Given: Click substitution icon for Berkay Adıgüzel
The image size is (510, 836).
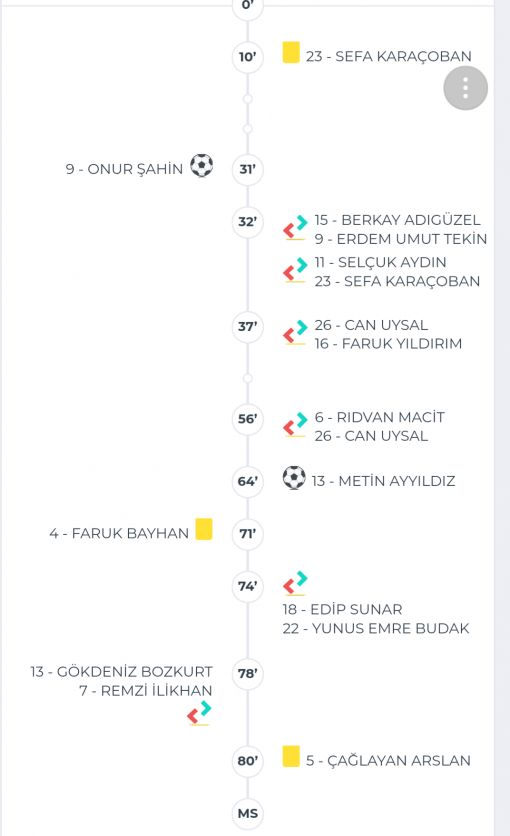Looking at the screenshot, I should click(295, 228).
